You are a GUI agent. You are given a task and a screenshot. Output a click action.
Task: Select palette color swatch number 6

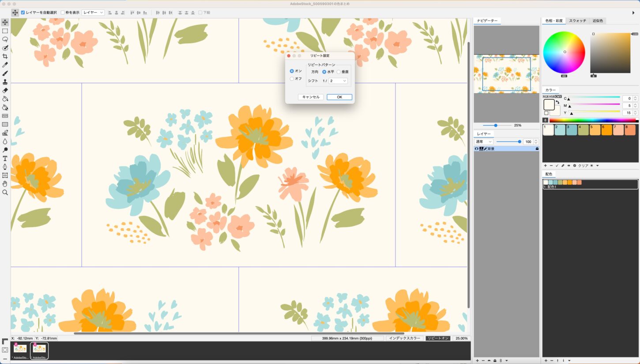[606, 130]
